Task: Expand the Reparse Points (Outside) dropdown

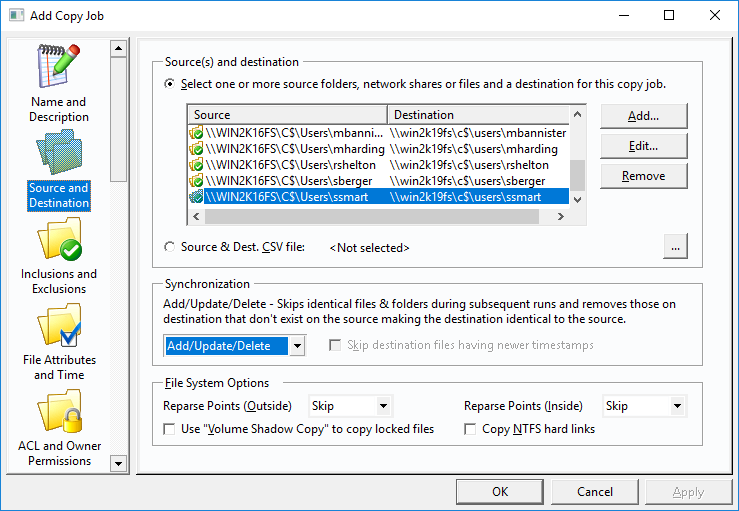Action: (x=384, y=406)
